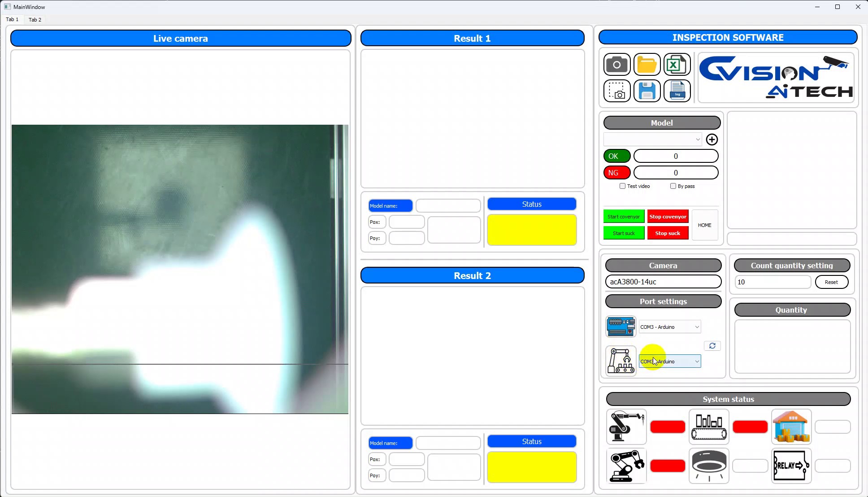Expand the Model selection dropdown
868x497 pixels.
click(x=652, y=140)
